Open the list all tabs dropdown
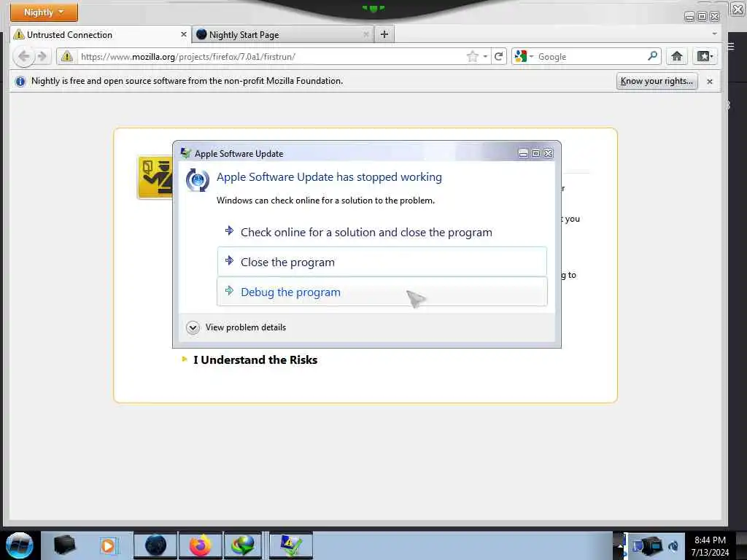Screen dimensions: 747x560 click(714, 34)
